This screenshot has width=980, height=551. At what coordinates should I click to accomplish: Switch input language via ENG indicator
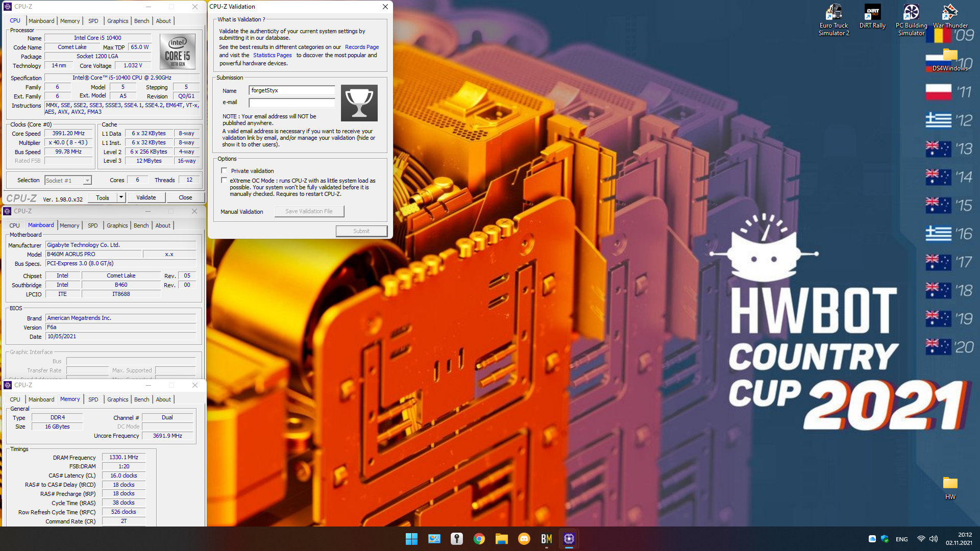pyautogui.click(x=901, y=539)
